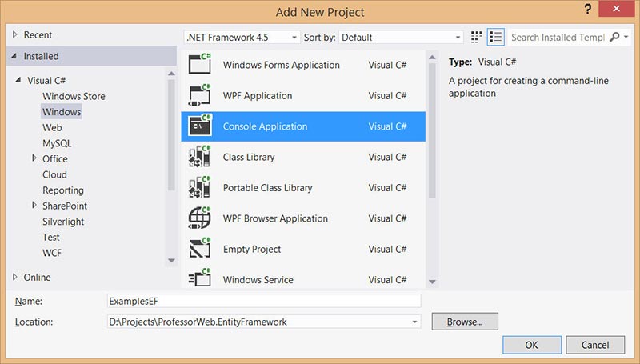Click the Windows Service template icon
Image resolution: width=640 pixels, height=364 pixels.
199,279
